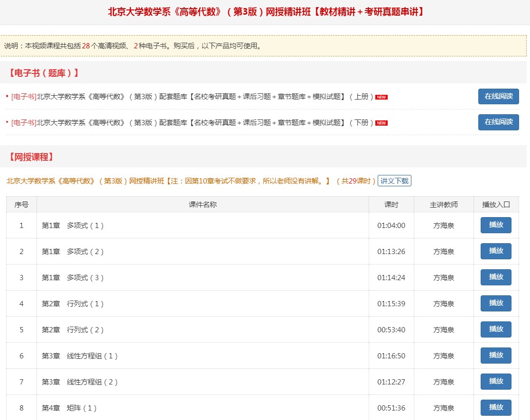This screenshot has width=530, height=420.
Task: Select lesson name 第1章 多项式（1）
Action: pyautogui.click(x=73, y=226)
